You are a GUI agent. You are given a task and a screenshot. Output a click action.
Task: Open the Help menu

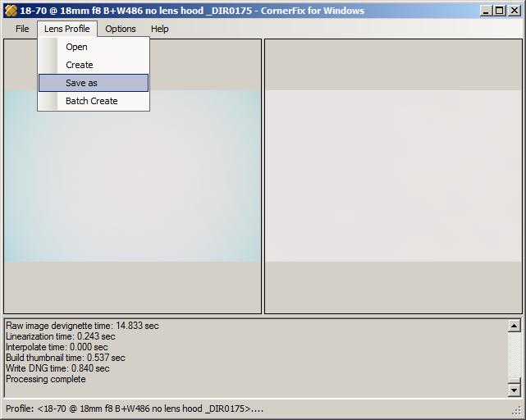point(160,29)
